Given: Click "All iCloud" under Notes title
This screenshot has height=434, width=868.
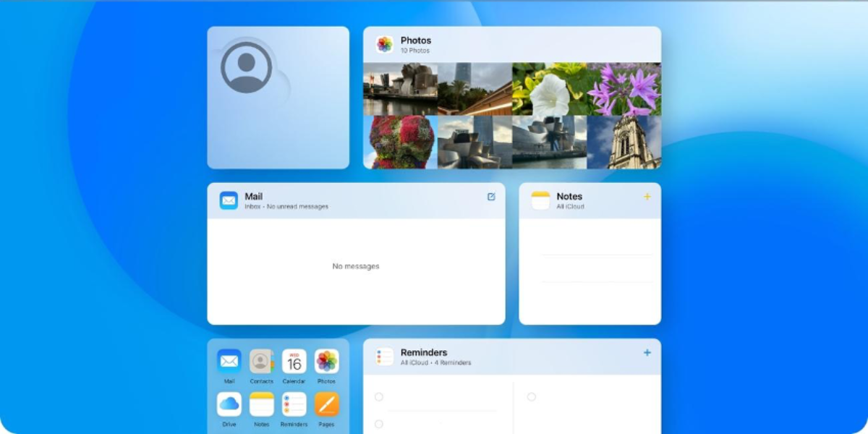Looking at the screenshot, I should click(x=570, y=207).
